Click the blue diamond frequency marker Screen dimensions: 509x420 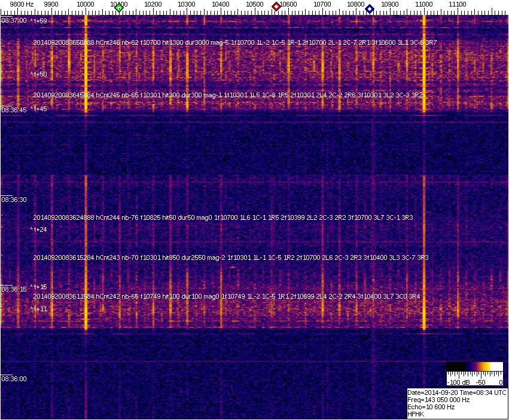pyautogui.click(x=370, y=9)
